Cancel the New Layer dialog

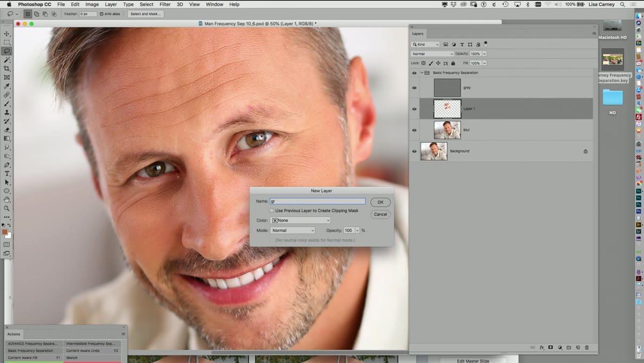pos(380,214)
